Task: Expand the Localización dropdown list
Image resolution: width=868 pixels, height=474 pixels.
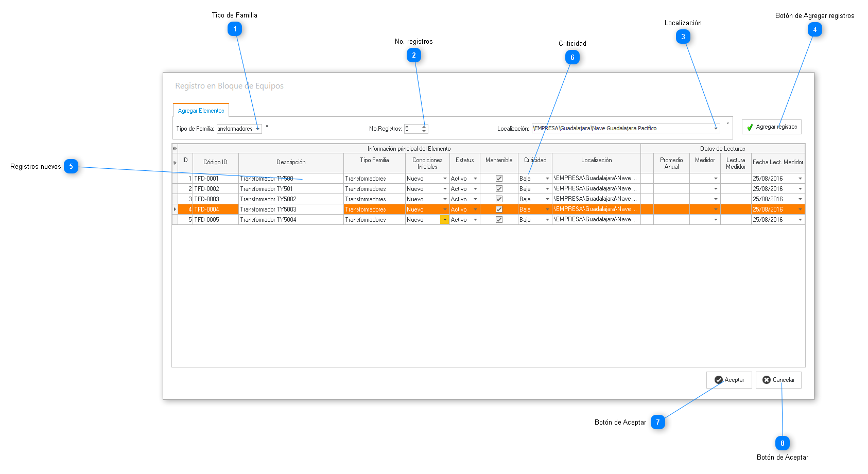Action: (x=715, y=129)
